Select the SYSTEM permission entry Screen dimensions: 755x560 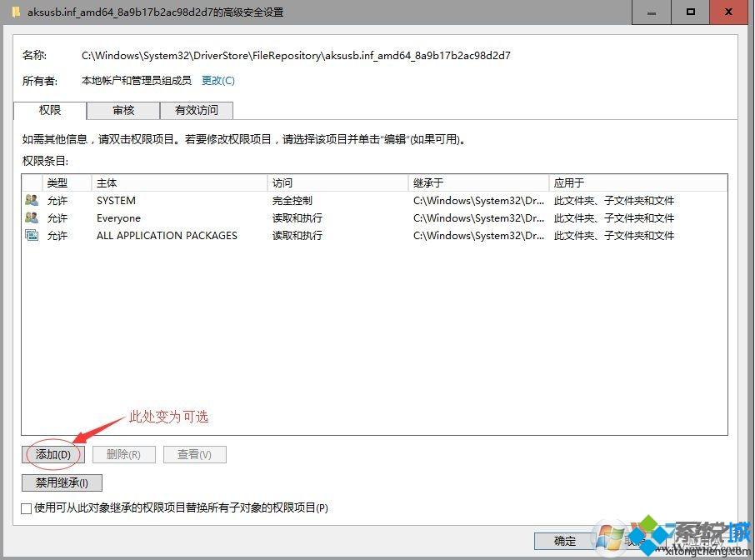coord(374,200)
